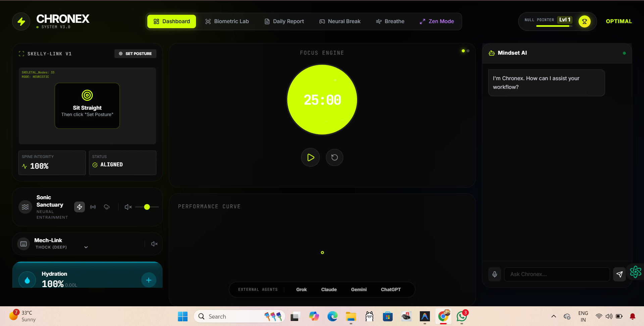
Task: Open the ENG IN language switcher
Action: tap(583, 316)
